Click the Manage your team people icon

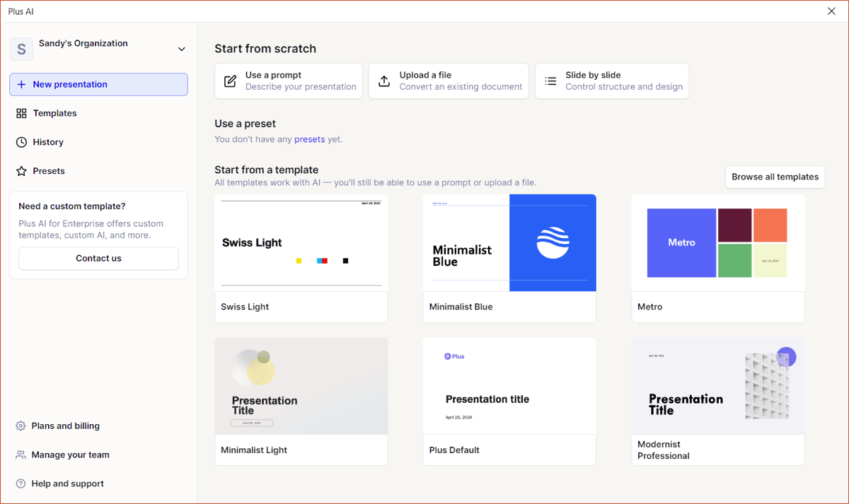(21, 455)
